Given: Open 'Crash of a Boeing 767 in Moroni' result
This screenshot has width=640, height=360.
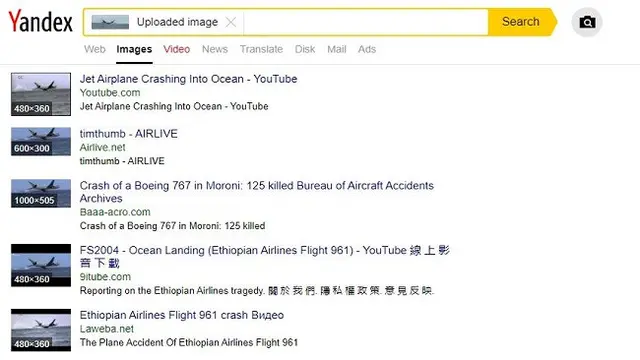Looking at the screenshot, I should tap(257, 192).
